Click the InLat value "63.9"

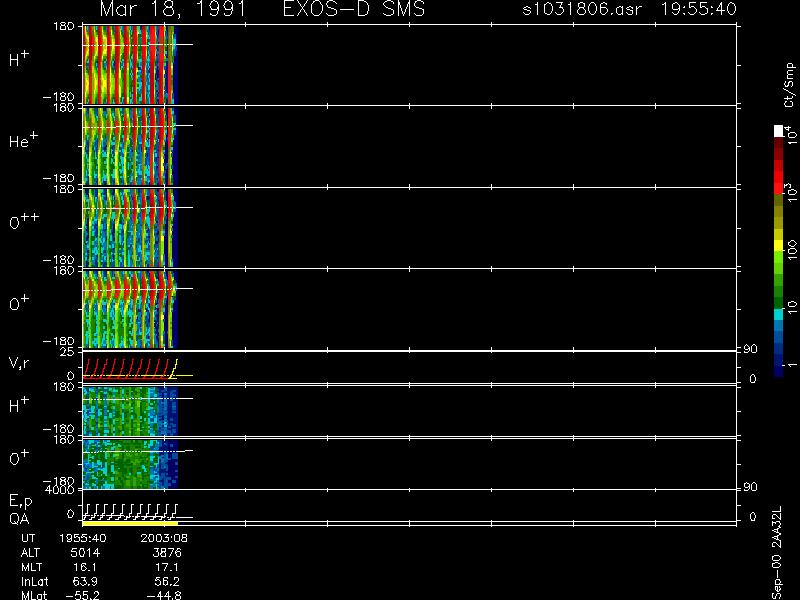point(85,581)
